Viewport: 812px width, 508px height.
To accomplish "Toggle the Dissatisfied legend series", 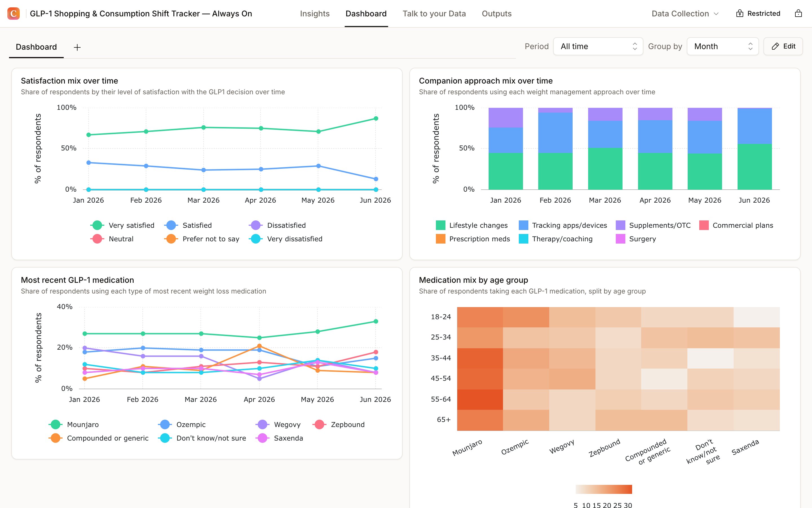I will (277, 225).
